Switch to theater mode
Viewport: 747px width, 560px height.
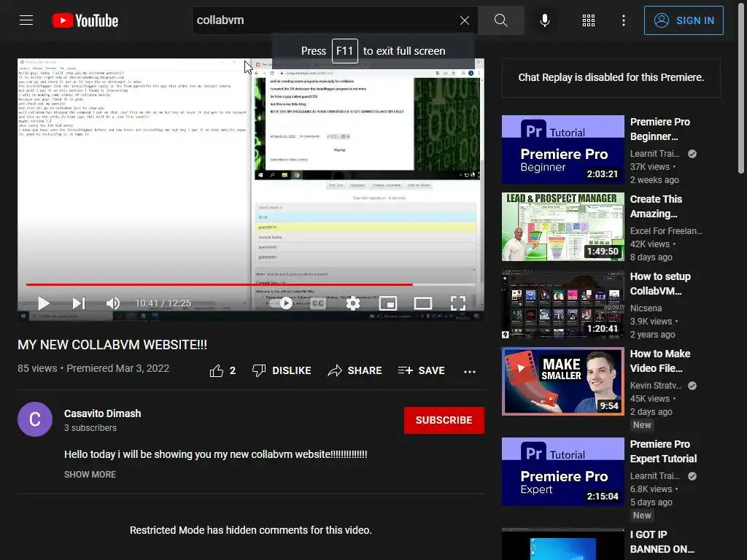coord(423,303)
